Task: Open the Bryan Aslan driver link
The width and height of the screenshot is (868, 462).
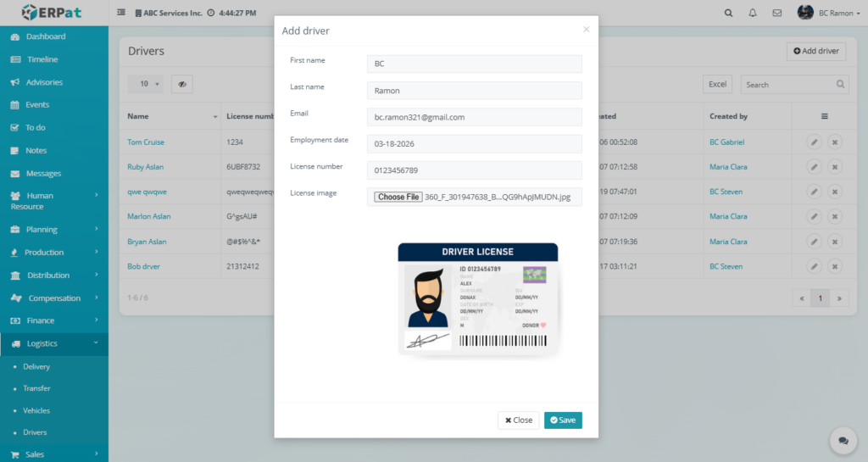Action: tap(147, 242)
